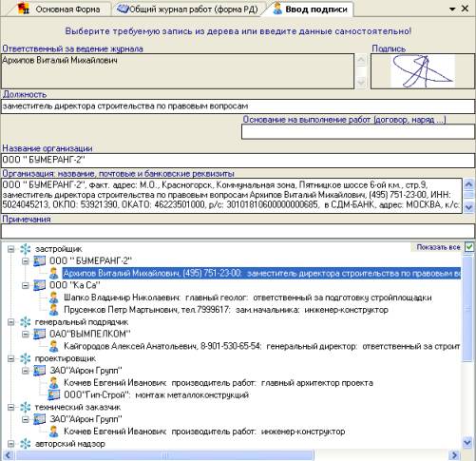Select the авторский надзор tree label
Viewport: 476px width, 461px height.
click(x=69, y=444)
